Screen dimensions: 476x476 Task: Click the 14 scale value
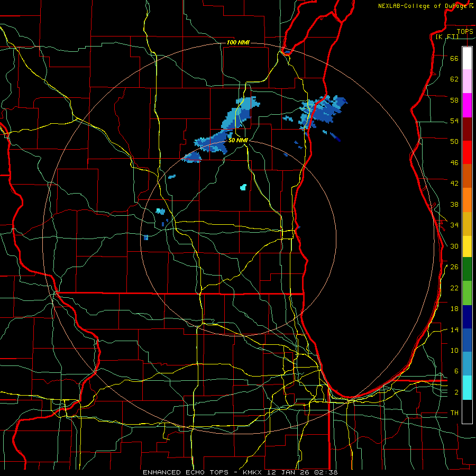pos(454,329)
